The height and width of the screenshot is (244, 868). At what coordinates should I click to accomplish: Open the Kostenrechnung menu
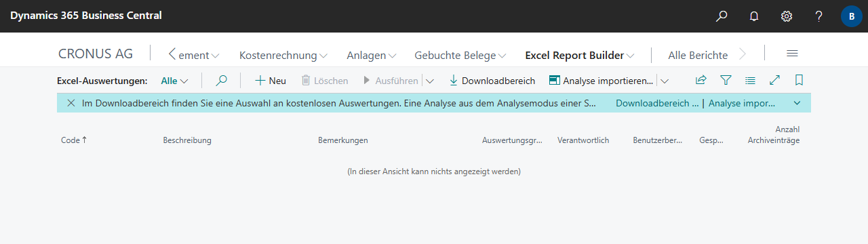click(x=283, y=55)
